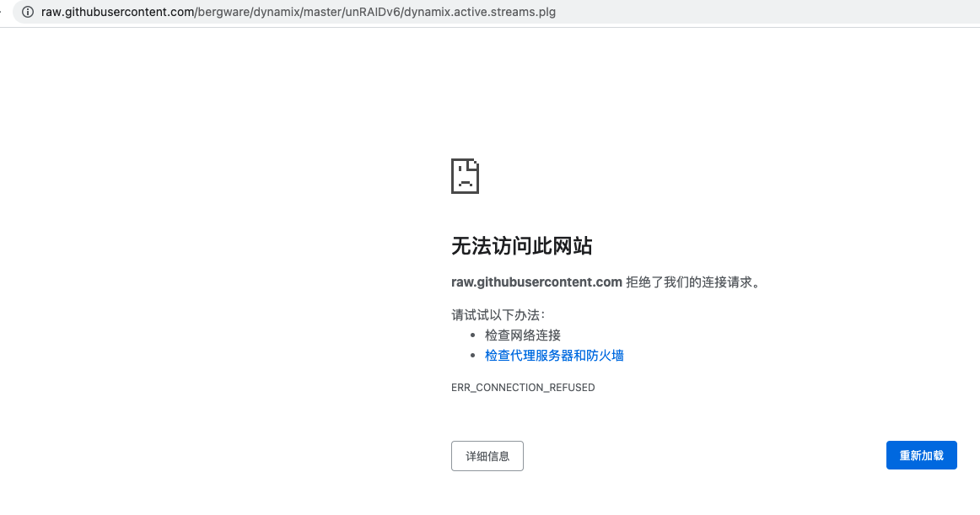Click the blue 重新加载 button
Viewport: 980px width, 515px height.
coord(921,456)
